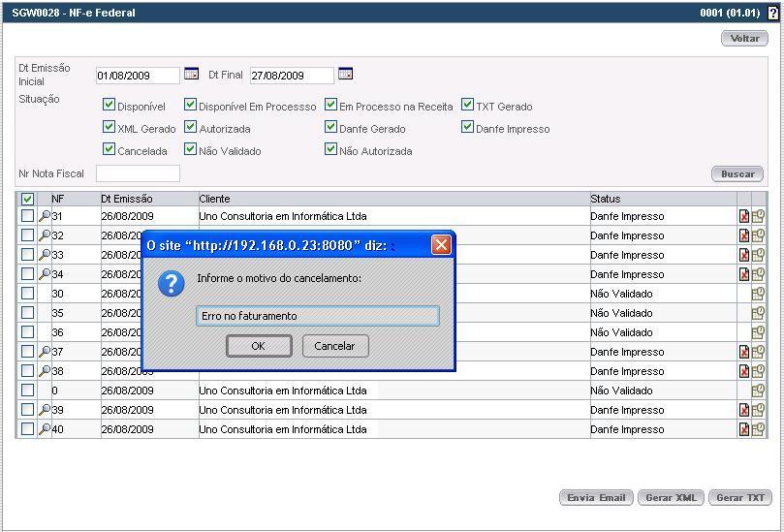This screenshot has height=532, width=784.
Task: Open the calendar picker beside Dt Final
Action: [345, 75]
